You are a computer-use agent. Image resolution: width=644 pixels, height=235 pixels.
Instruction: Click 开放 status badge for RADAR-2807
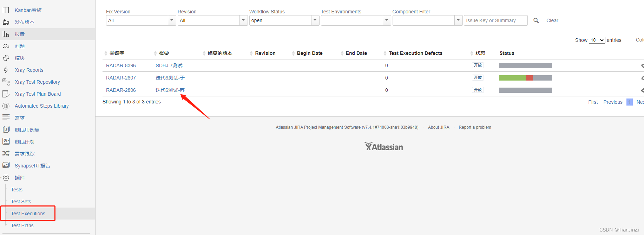(x=478, y=77)
